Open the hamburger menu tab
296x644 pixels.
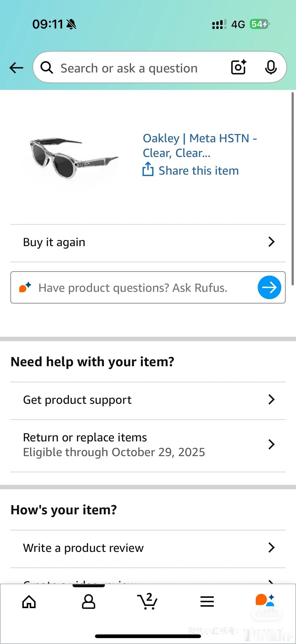click(x=207, y=602)
